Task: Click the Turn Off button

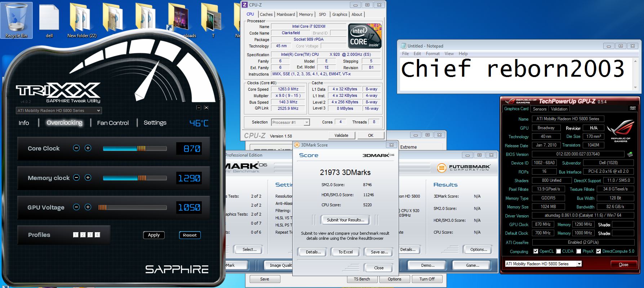Action: coord(427,279)
